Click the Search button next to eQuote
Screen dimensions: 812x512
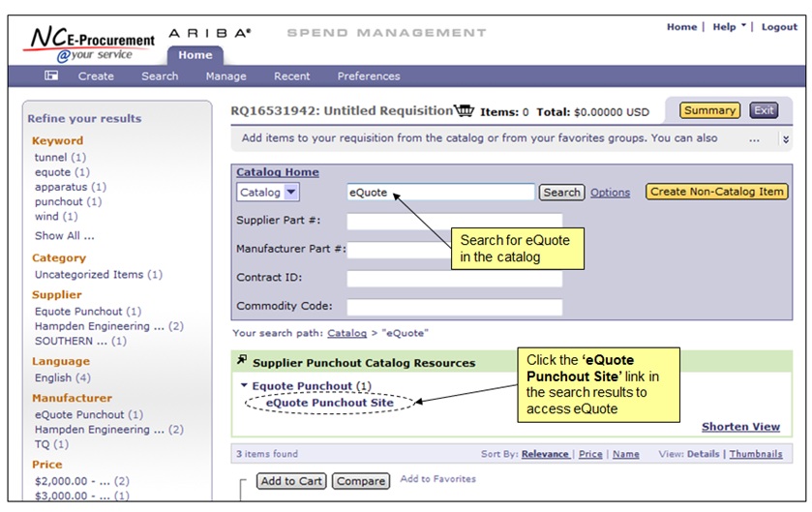(x=561, y=193)
